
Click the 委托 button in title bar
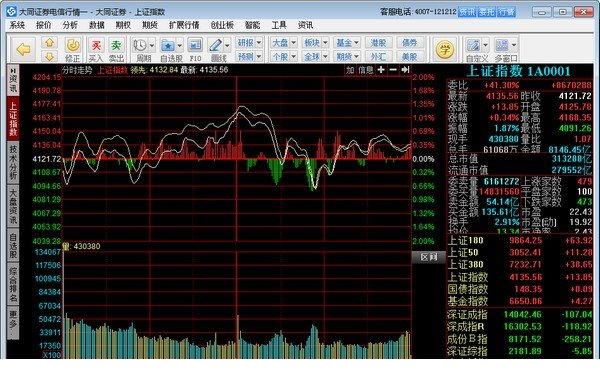487,12
